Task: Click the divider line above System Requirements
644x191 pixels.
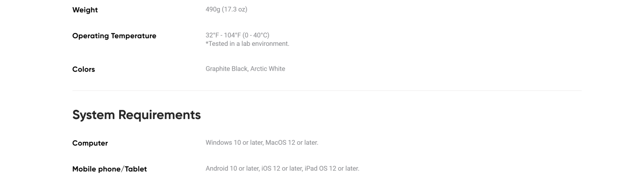Action: click(x=327, y=91)
